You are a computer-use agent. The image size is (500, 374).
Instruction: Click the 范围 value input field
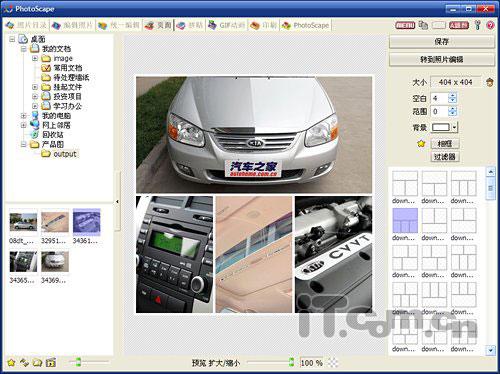(440, 111)
